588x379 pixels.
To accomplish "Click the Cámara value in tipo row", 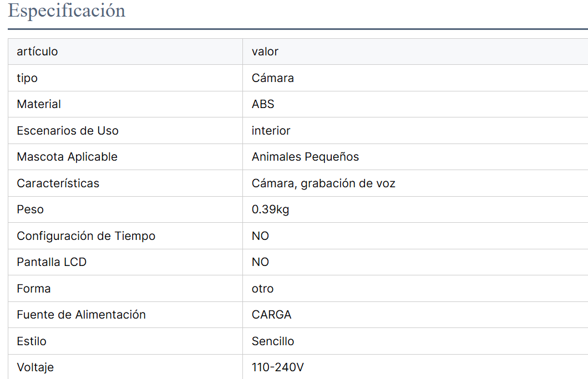I will pyautogui.click(x=273, y=78).
